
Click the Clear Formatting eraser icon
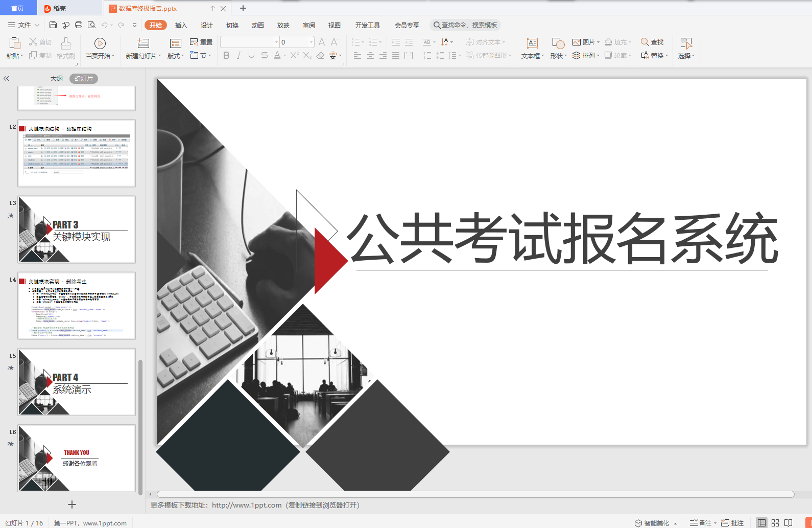coord(320,55)
